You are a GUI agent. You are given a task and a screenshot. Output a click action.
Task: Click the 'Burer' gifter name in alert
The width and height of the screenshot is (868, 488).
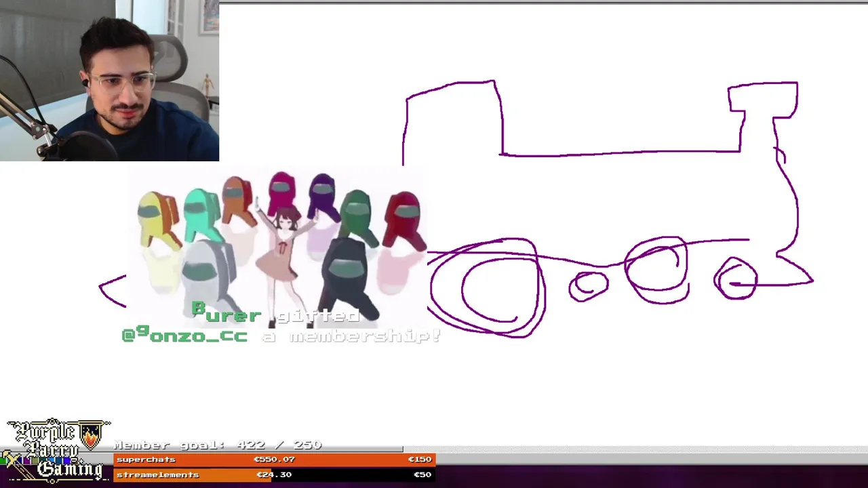tap(226, 312)
